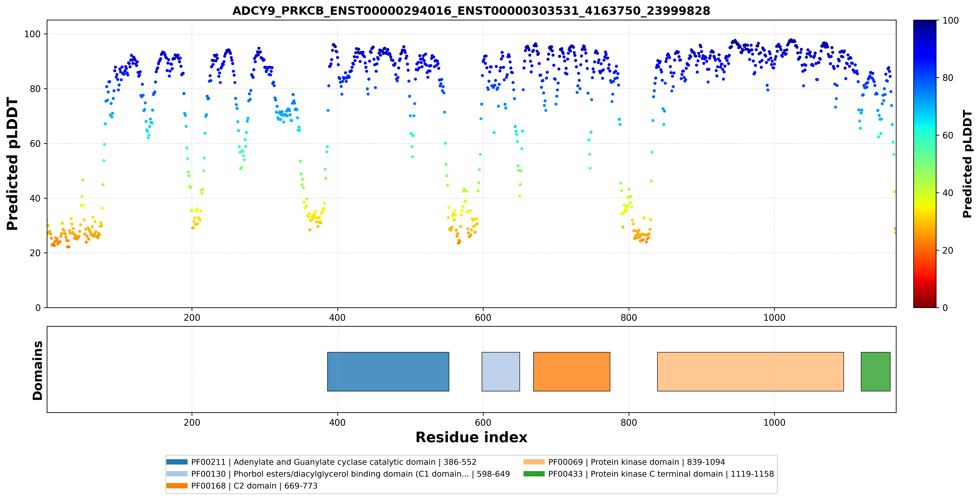The height and width of the screenshot is (500, 980).
Task: Click the Residue index axis label
Action: [471, 437]
